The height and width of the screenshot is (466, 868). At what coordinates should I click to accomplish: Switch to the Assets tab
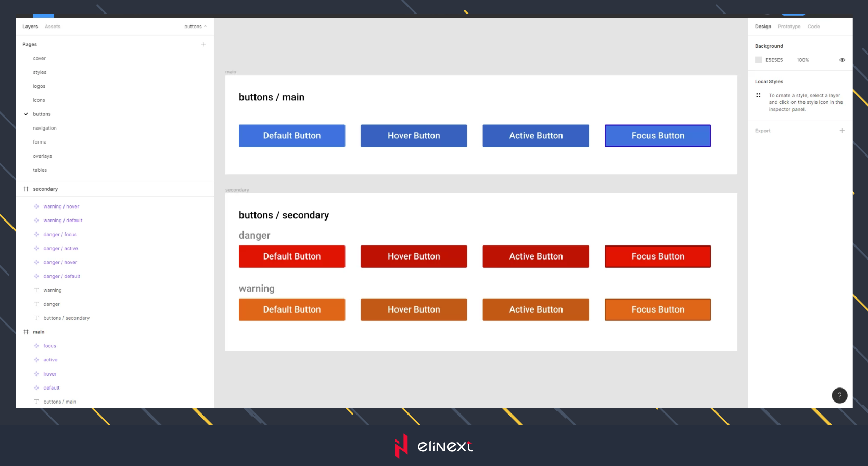[53, 27]
